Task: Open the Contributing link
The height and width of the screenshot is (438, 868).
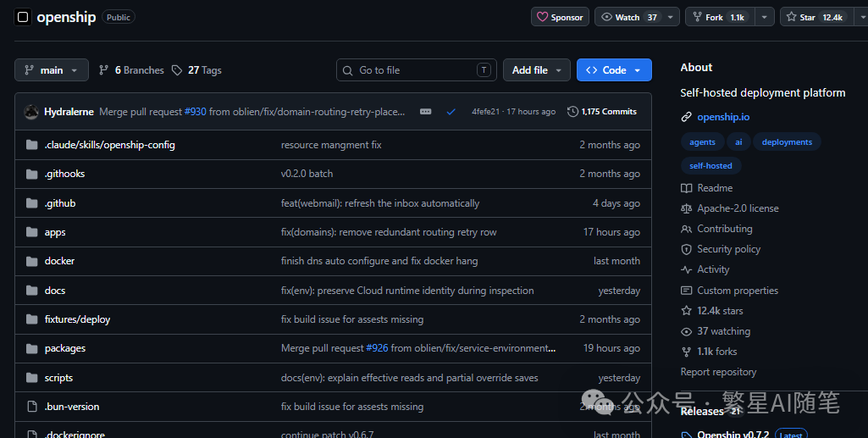Action: [x=716, y=229]
